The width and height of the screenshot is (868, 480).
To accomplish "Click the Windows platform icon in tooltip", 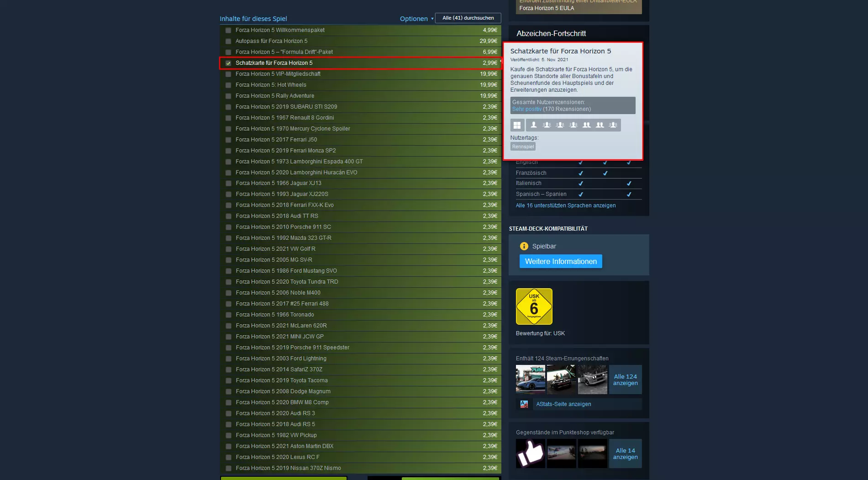I will click(x=517, y=125).
